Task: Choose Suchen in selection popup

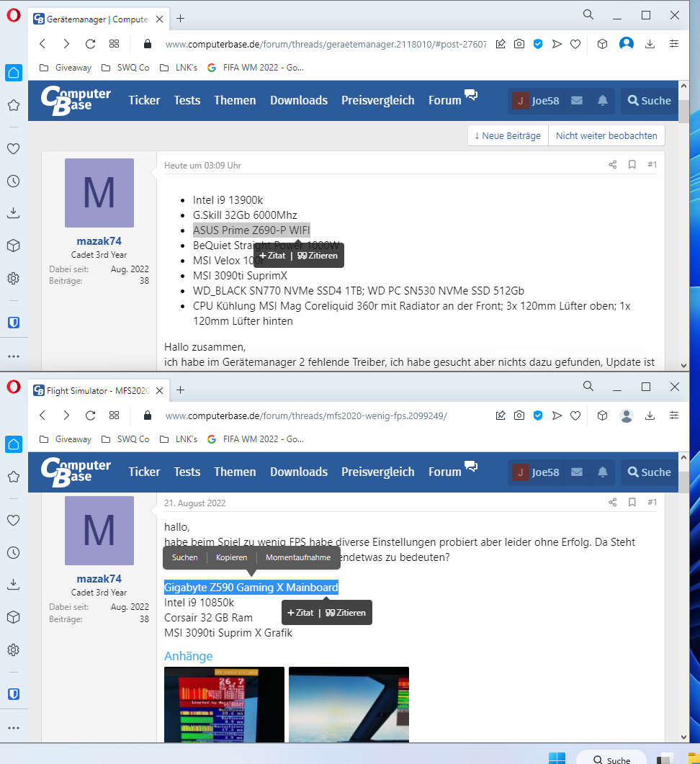Action: pyautogui.click(x=185, y=557)
